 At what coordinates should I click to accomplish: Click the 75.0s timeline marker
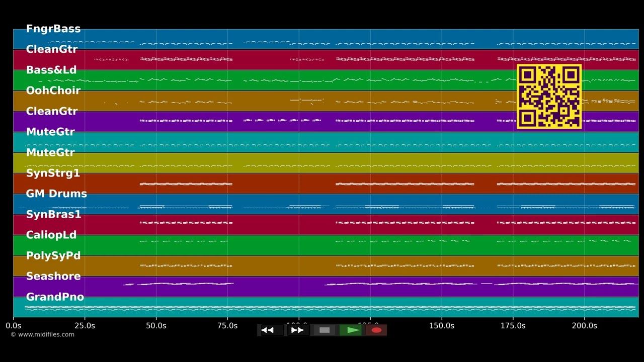tap(227, 326)
